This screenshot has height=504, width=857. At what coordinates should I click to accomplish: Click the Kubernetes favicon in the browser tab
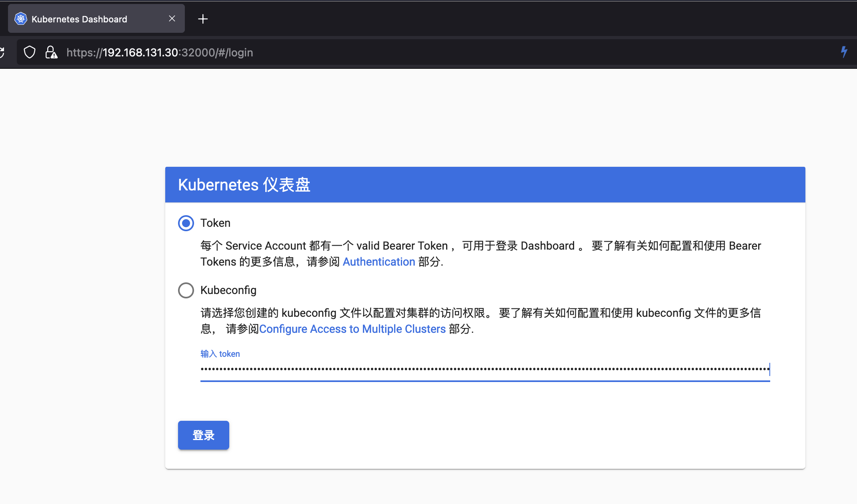21,19
